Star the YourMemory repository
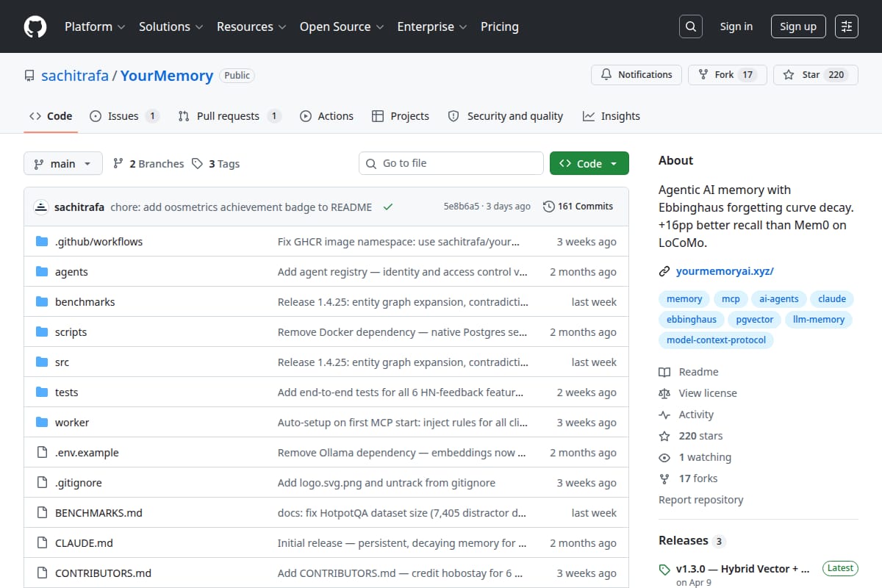Image resolution: width=882 pixels, height=588 pixels. [816, 75]
